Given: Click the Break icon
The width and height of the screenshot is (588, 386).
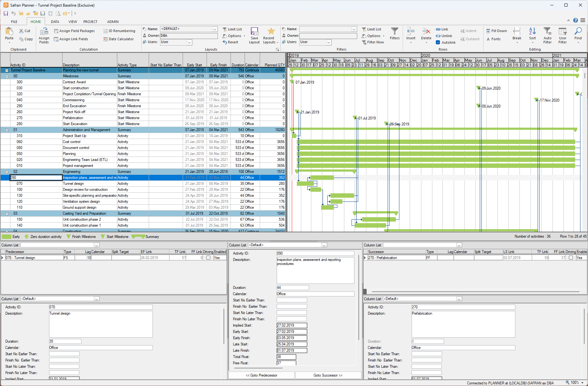Looking at the screenshot, I should point(517,31).
